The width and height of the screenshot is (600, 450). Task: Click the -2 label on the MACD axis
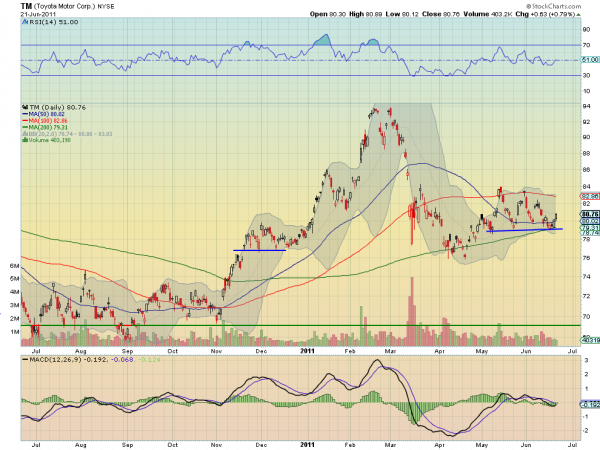[x=585, y=430]
